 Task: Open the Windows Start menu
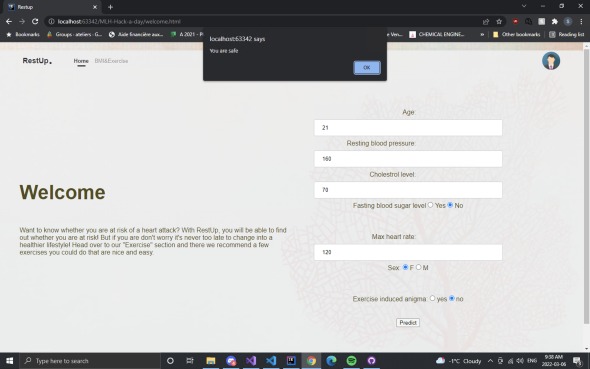pos(9,361)
